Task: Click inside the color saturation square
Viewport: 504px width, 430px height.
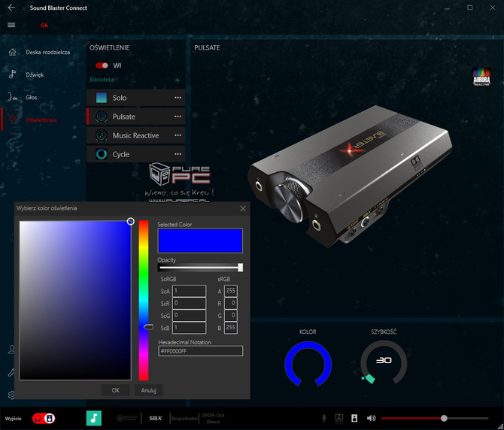Action: click(75, 300)
